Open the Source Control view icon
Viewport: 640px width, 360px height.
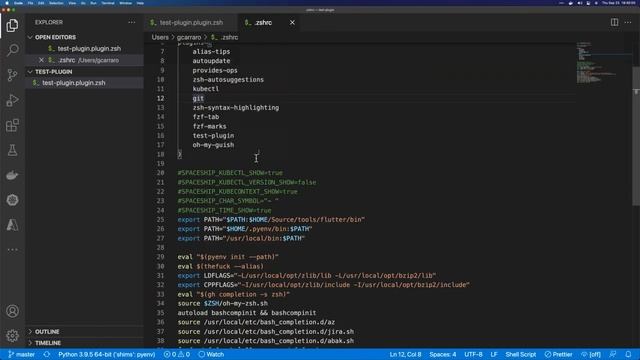click(x=12, y=75)
